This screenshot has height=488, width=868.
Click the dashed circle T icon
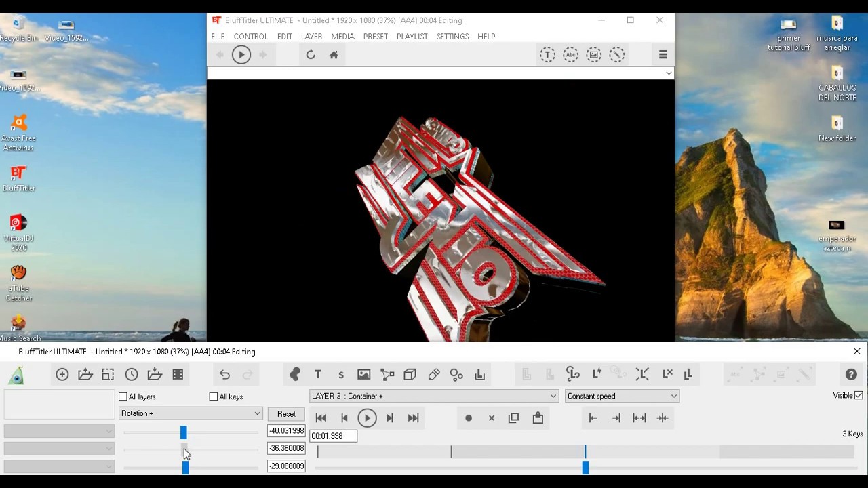click(547, 55)
